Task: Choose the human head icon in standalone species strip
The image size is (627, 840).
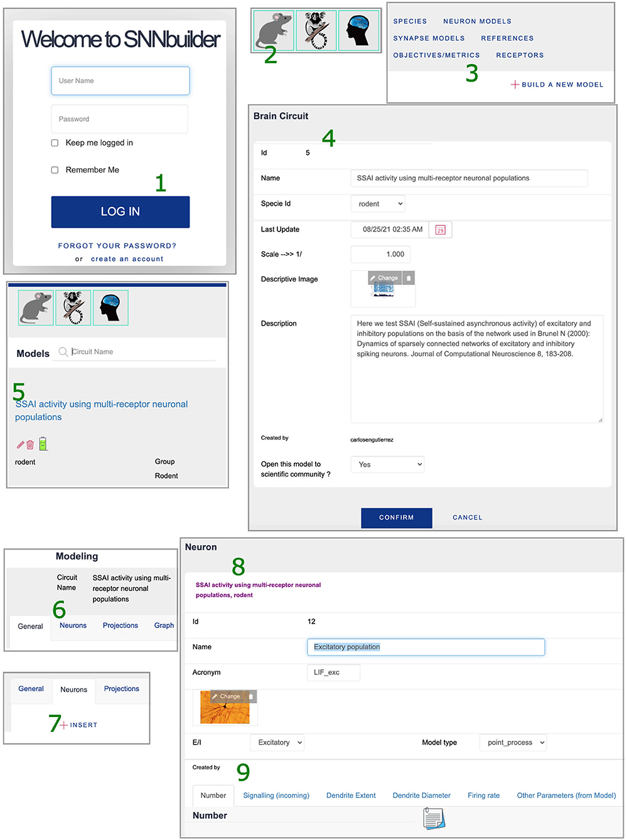Action: [x=358, y=30]
